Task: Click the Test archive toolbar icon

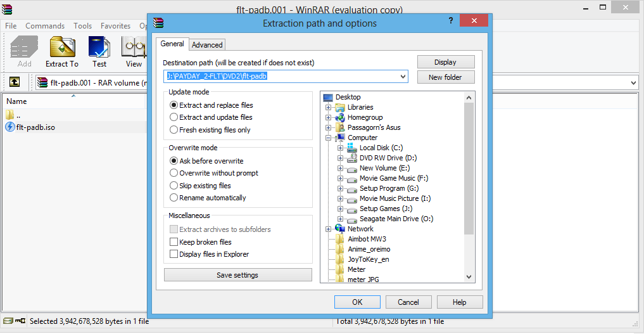Action: pos(99,46)
